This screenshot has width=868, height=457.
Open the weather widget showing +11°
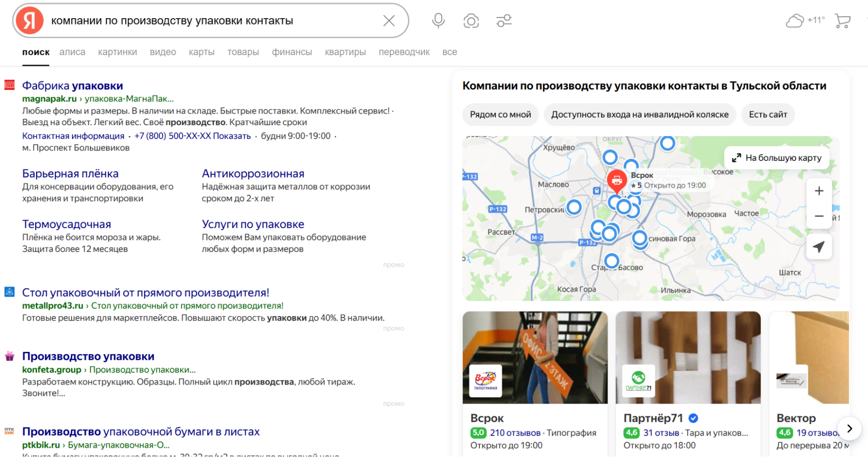pos(805,20)
